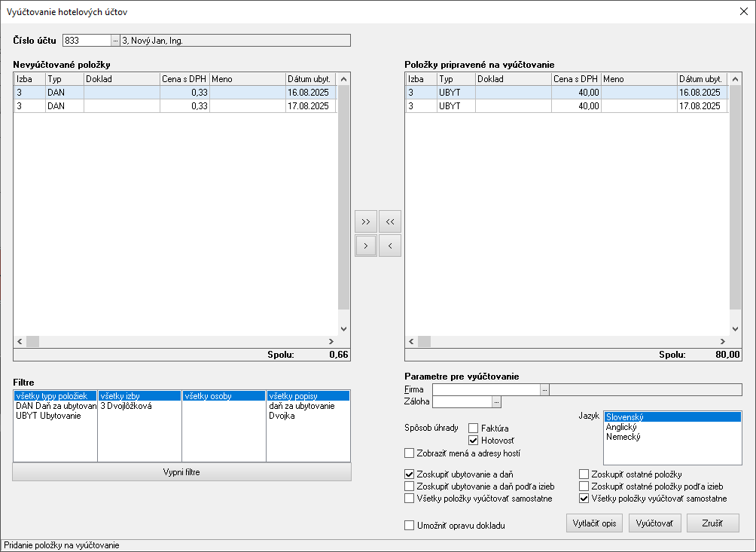Open account number lookup ellipsis button
This screenshot has height=552, width=756.
pos(115,41)
